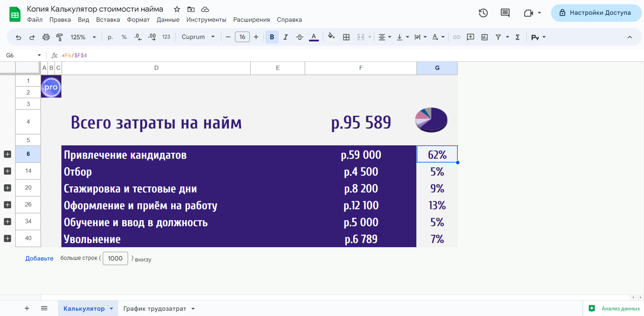Click the Redo arrow icon
644x316 pixels.
(32, 37)
